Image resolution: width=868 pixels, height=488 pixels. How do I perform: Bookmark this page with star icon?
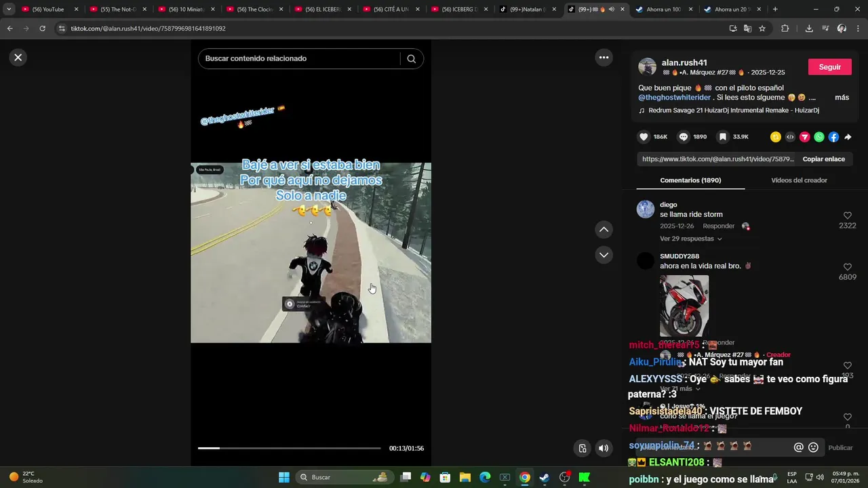click(762, 28)
